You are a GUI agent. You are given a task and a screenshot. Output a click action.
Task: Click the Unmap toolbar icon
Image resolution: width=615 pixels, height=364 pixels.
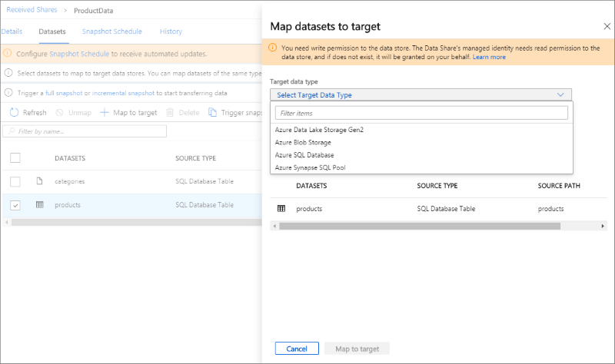[x=60, y=113]
